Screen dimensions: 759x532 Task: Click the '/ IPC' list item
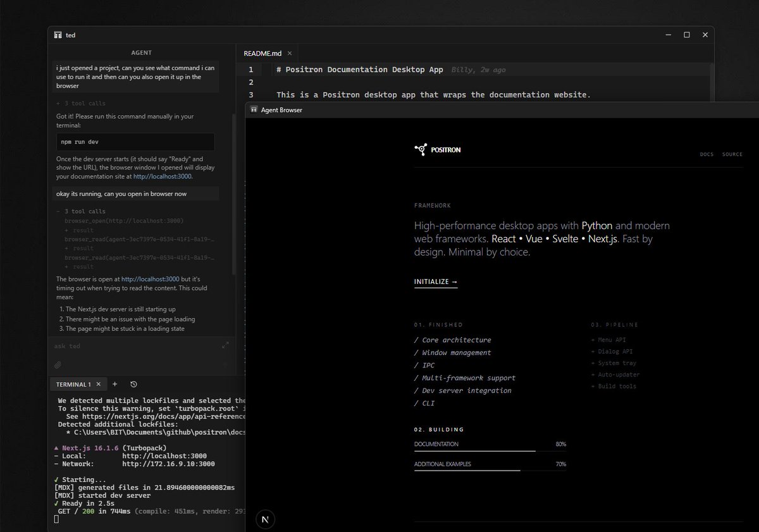(424, 365)
